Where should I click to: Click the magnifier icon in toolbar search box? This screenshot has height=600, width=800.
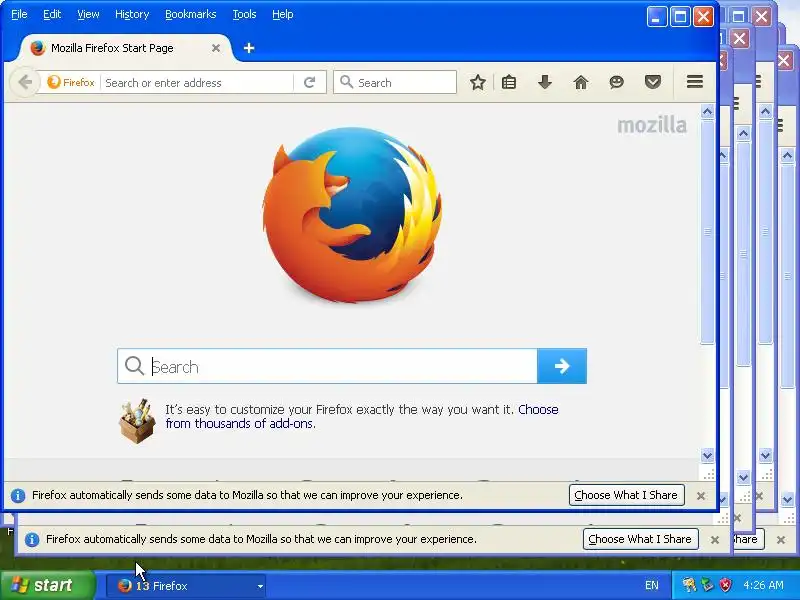[x=346, y=82]
